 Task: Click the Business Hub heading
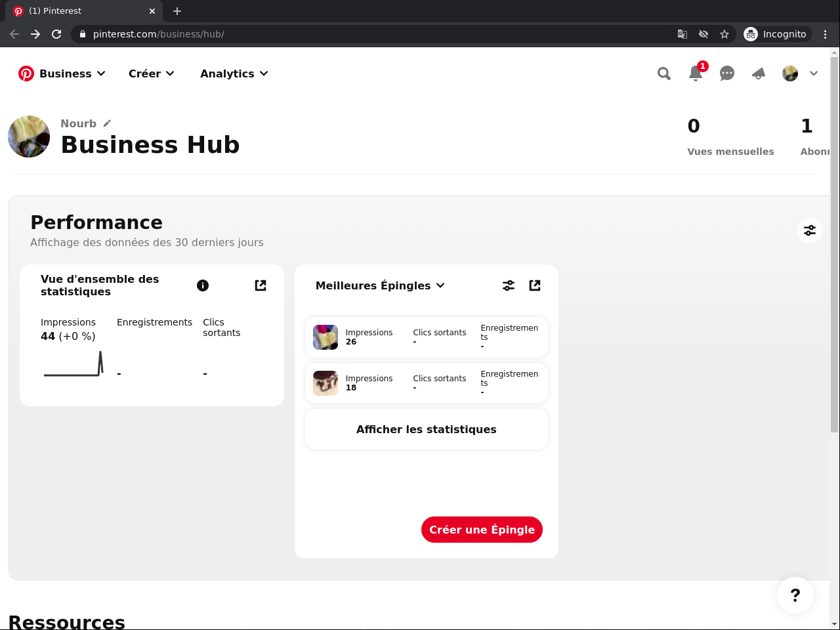tap(150, 144)
